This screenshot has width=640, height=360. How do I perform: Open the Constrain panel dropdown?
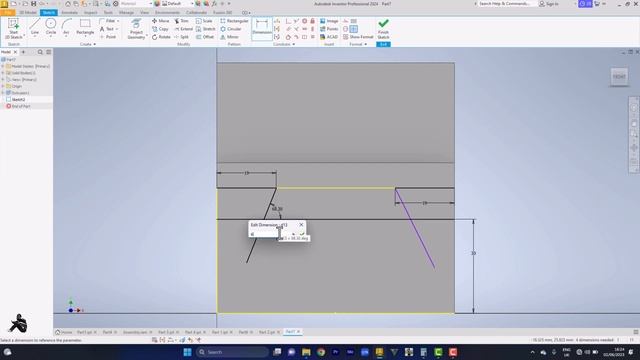coord(284,44)
